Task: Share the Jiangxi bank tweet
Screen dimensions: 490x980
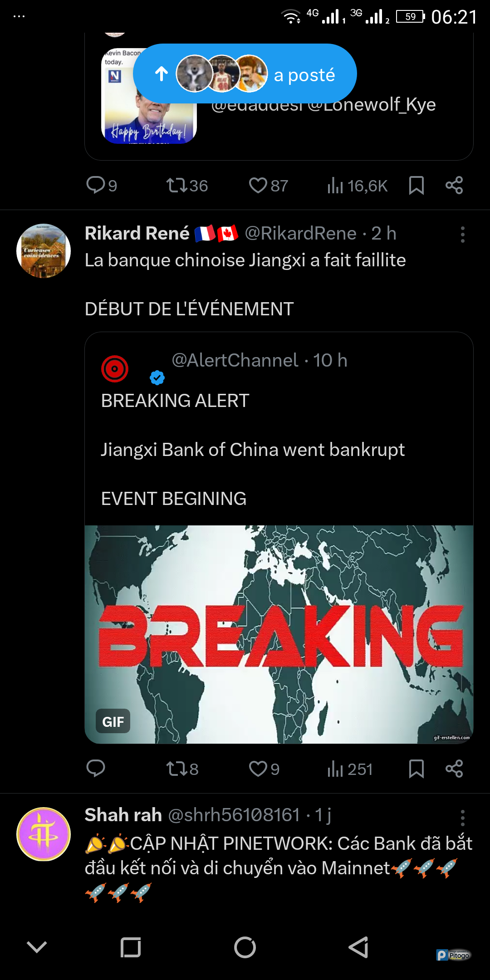Action: (454, 769)
